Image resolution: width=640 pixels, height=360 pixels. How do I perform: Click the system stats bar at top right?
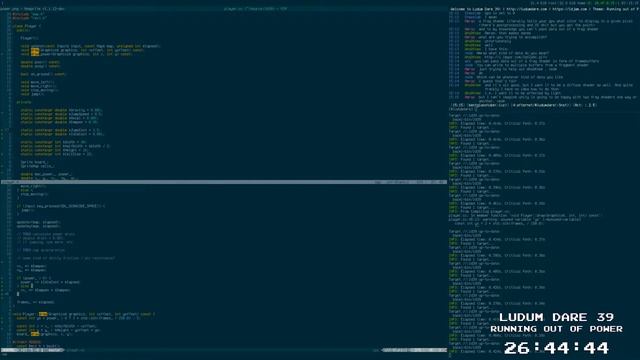coord(584,3)
